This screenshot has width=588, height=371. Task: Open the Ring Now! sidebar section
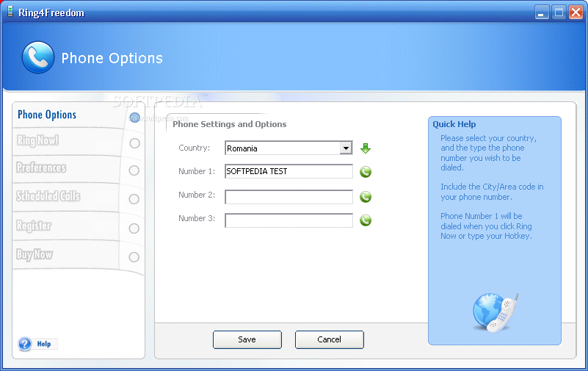click(x=37, y=140)
